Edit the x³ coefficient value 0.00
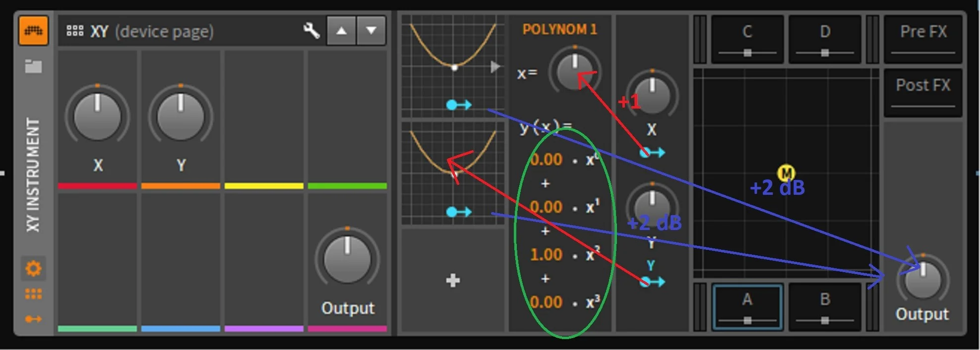This screenshot has height=350, width=980. pos(546,302)
